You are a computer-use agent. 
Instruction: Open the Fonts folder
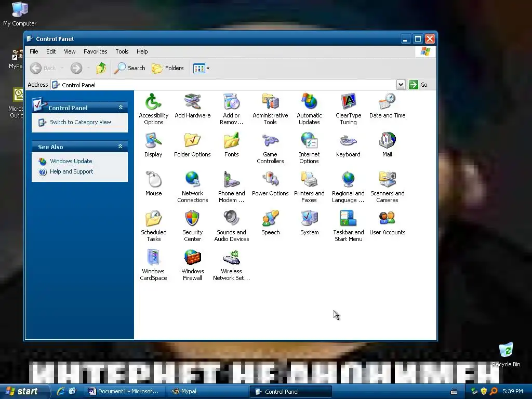tap(231, 144)
